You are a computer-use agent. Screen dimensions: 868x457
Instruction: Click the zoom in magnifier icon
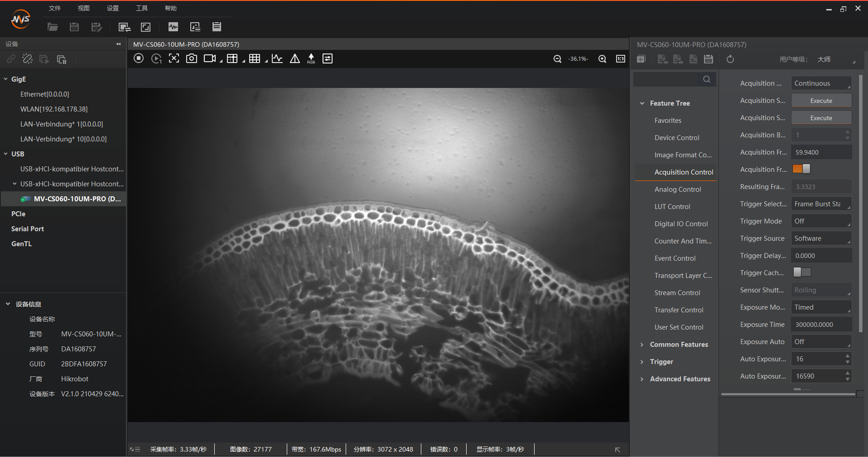click(x=602, y=59)
